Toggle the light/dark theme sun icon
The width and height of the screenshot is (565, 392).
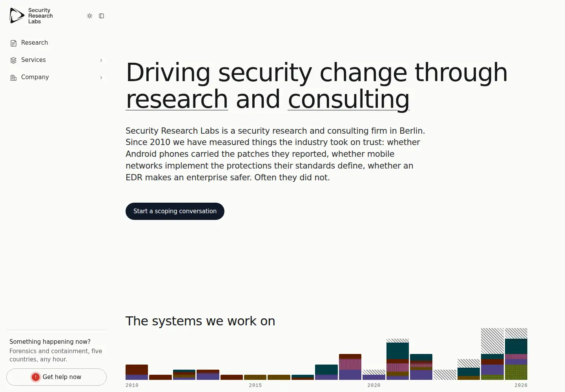[89, 16]
